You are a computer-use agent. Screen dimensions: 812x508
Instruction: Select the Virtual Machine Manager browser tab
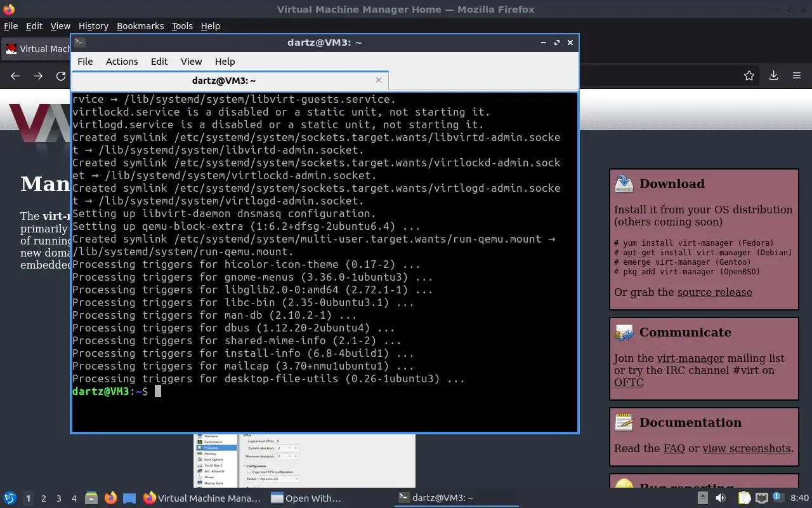(37, 49)
